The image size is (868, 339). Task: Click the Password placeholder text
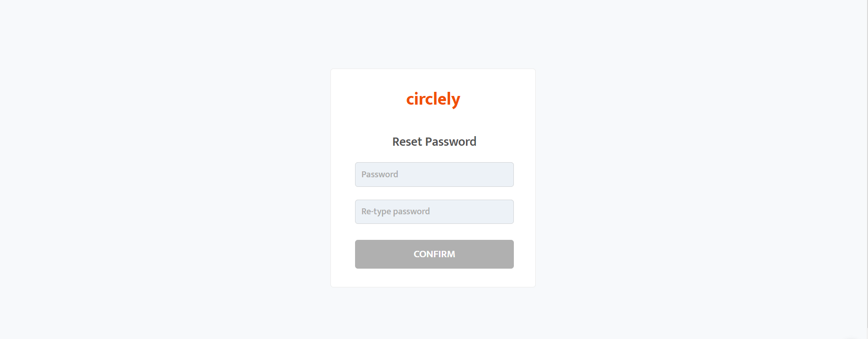(x=380, y=174)
